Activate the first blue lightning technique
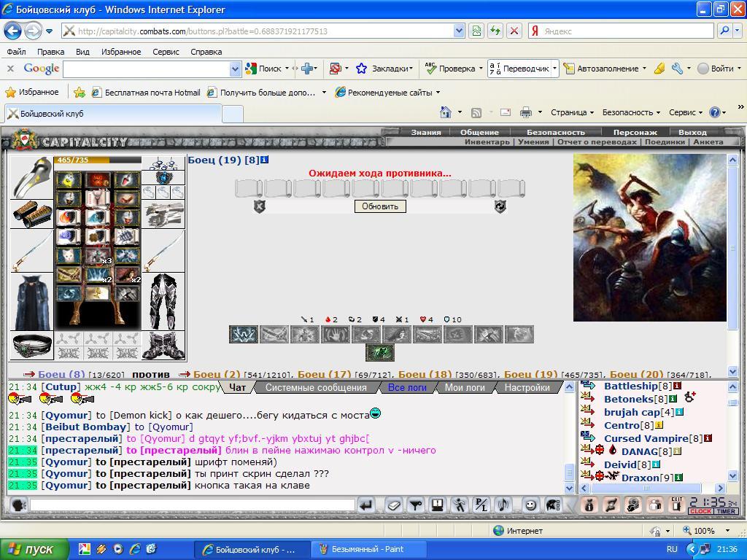 (x=244, y=334)
